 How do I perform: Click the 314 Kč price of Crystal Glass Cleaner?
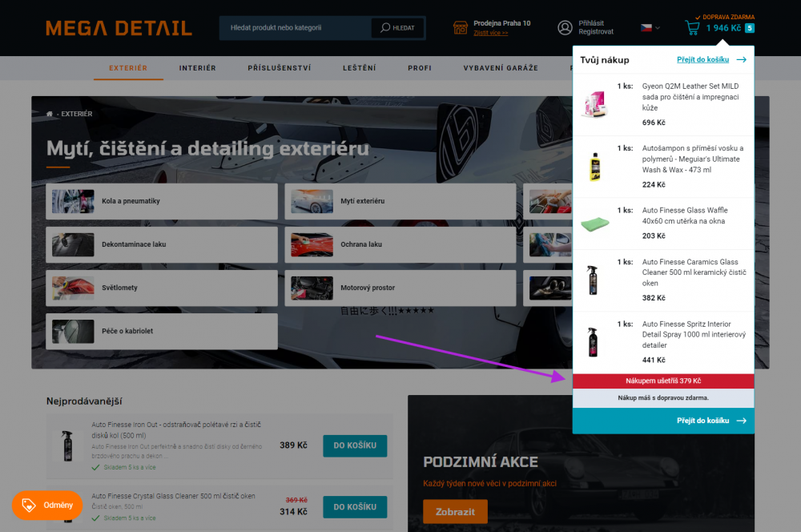click(294, 511)
